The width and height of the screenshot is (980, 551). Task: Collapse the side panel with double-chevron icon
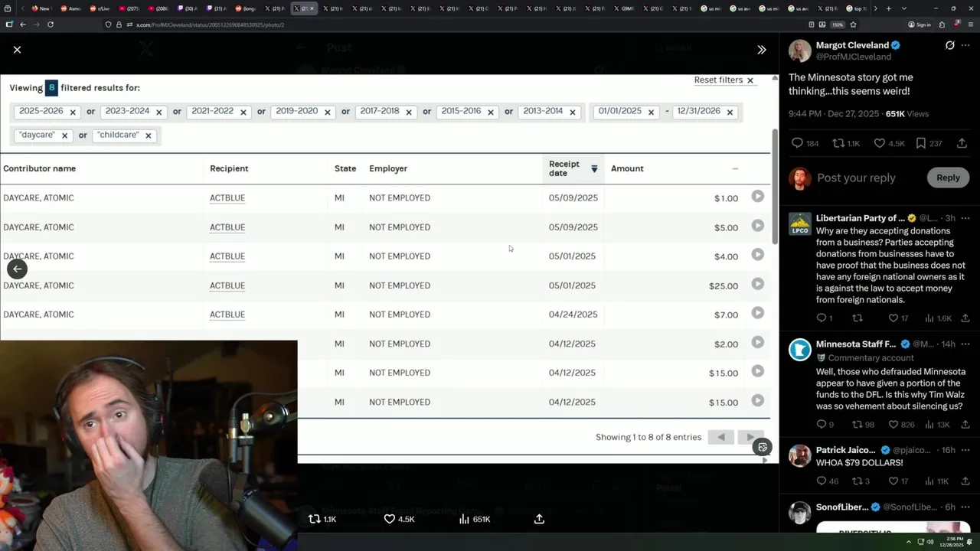coord(761,50)
